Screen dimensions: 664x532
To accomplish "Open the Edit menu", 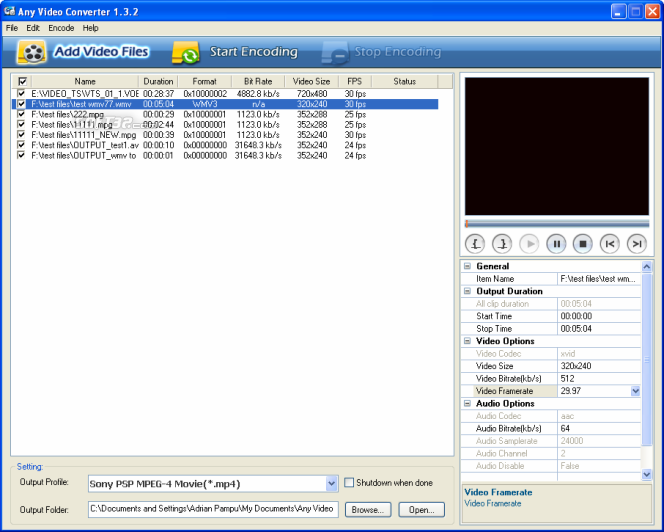I will (33, 28).
